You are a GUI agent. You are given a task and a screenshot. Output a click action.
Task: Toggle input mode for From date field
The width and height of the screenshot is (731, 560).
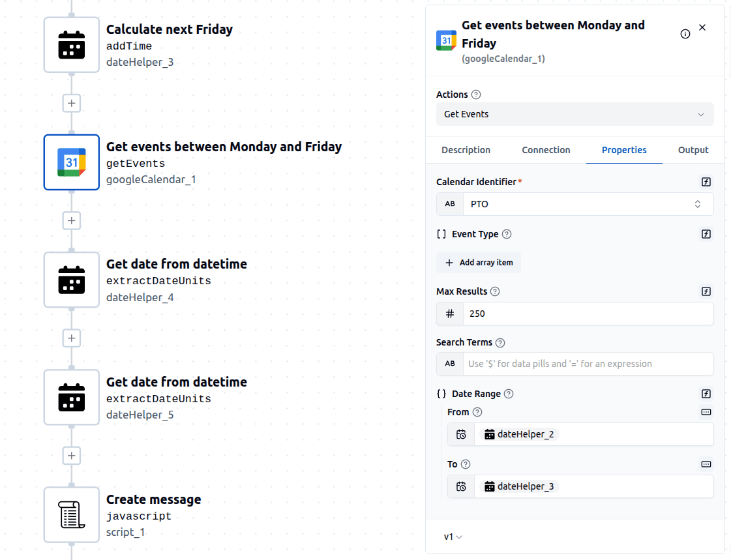click(x=706, y=412)
